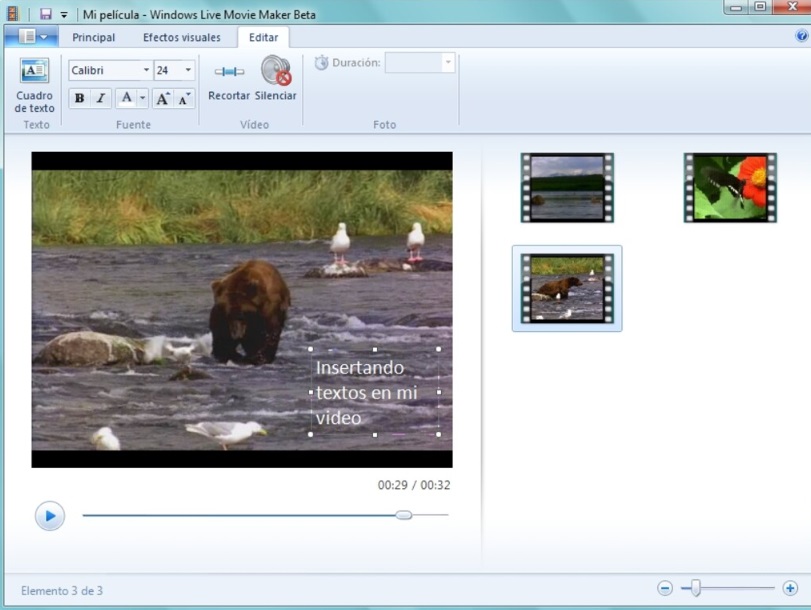Image resolution: width=811 pixels, height=610 pixels.
Task: Increase font size with enlarge A button
Action: click(x=162, y=98)
